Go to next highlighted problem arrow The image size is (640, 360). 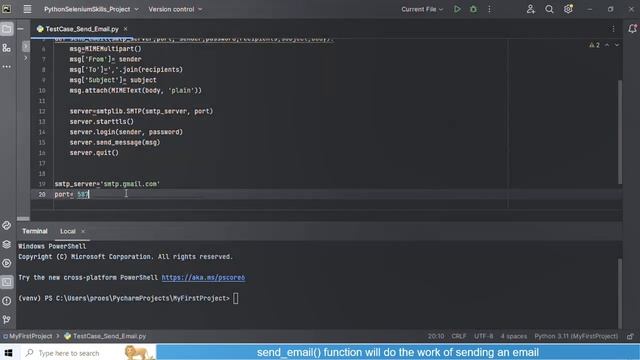click(x=617, y=45)
